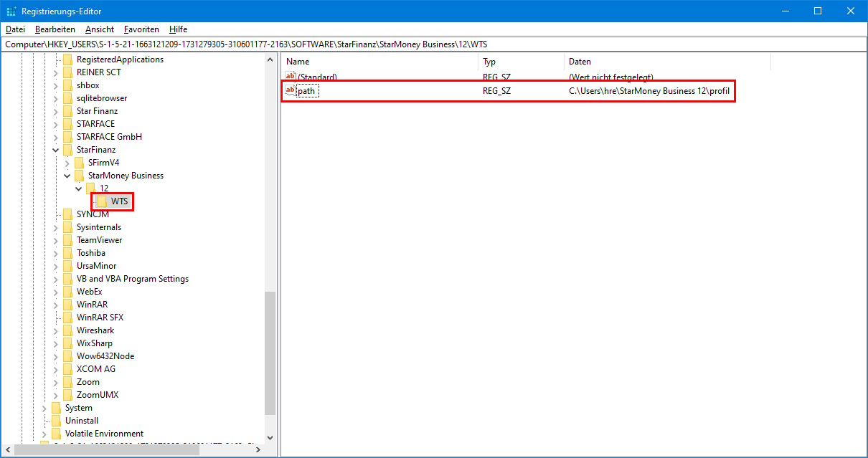
Task: Click the tree vertical scrollbar thumb
Action: click(270, 353)
